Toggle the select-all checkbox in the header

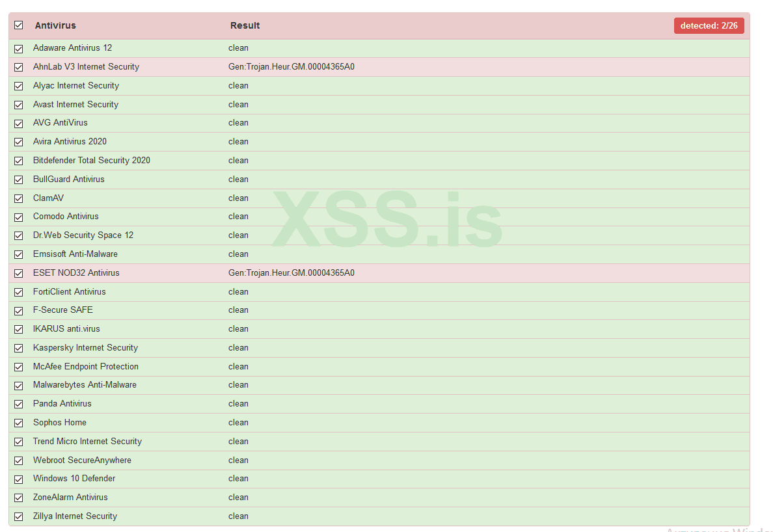[x=19, y=25]
